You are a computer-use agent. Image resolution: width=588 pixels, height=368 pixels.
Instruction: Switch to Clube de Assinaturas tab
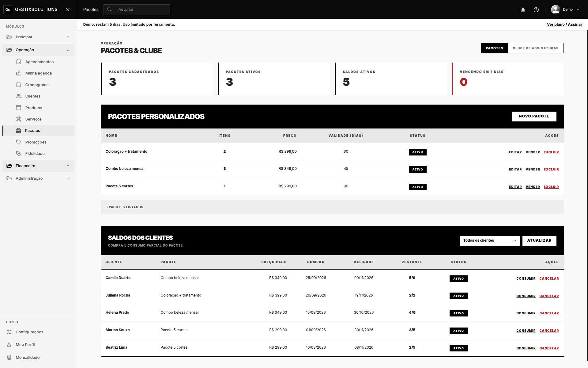click(x=536, y=48)
